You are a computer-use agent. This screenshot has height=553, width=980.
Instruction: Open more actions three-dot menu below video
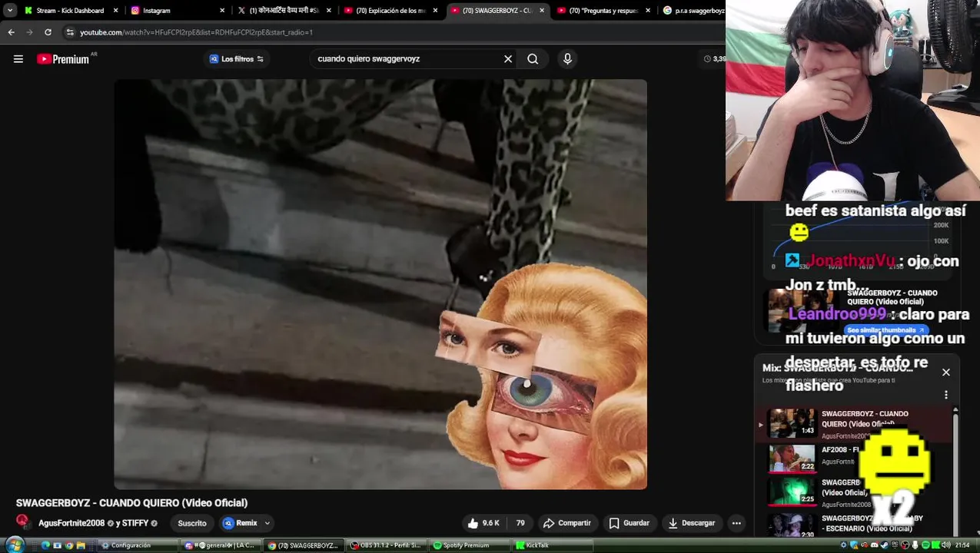tap(736, 523)
